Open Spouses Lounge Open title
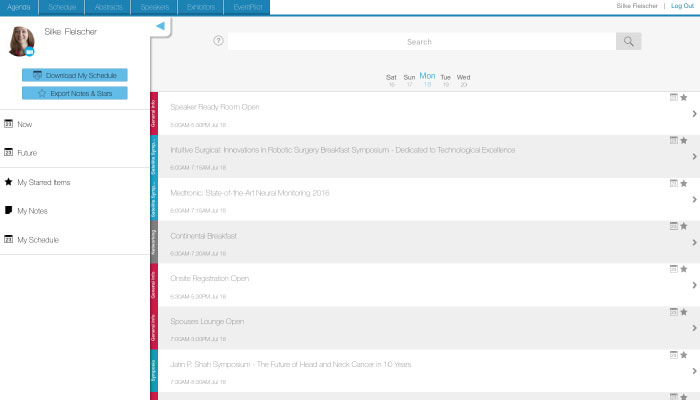700x400 pixels. point(207,321)
